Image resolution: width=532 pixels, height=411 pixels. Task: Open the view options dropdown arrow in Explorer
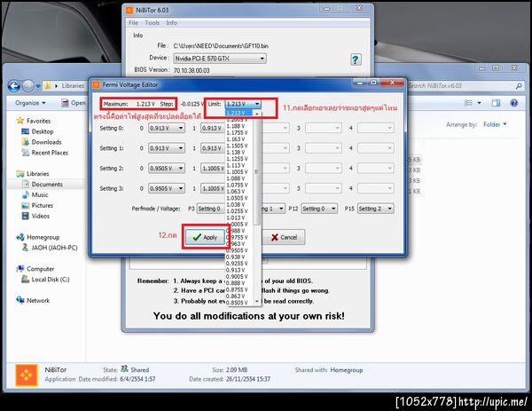479,103
